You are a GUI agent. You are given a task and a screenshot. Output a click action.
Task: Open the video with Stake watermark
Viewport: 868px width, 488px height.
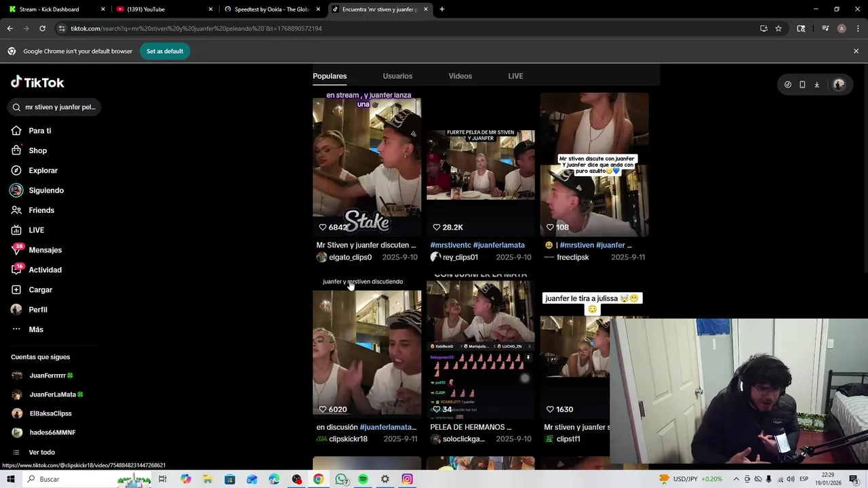coord(367,165)
